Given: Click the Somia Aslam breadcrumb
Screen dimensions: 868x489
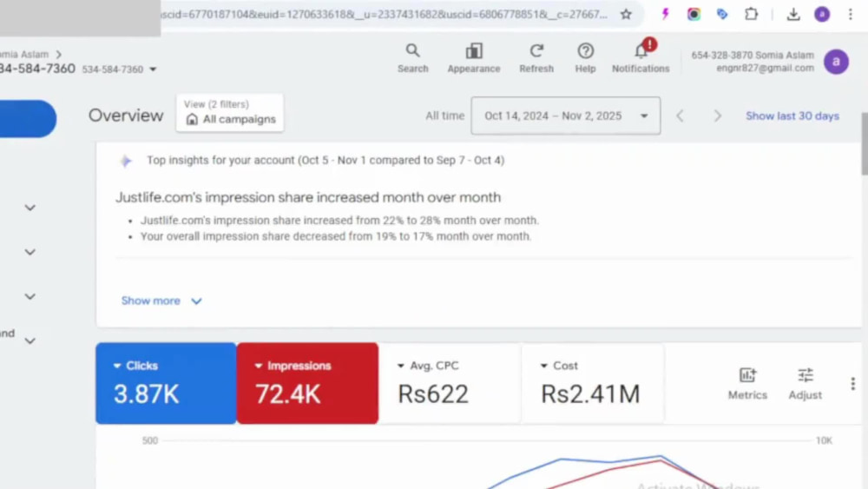Looking at the screenshot, I should [24, 54].
